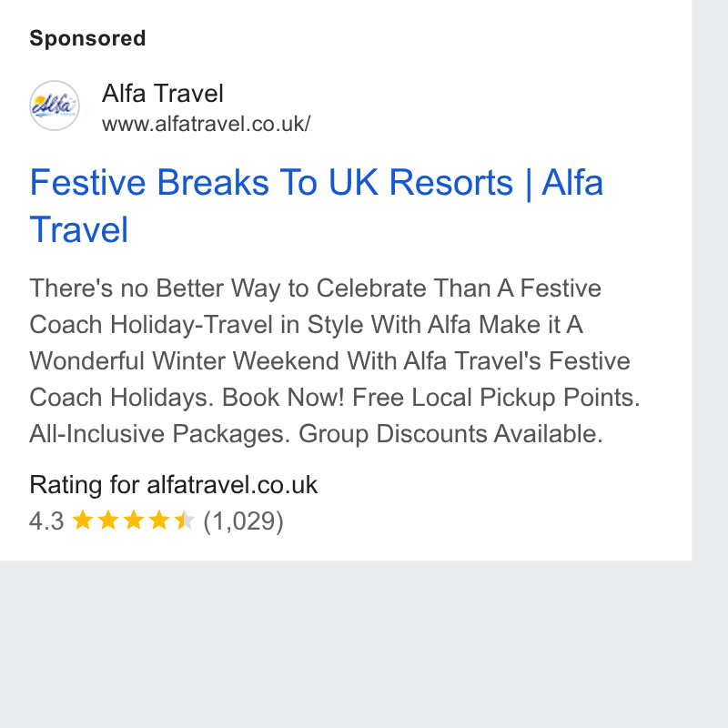
Task: Click the Sponsored label
Action: [87, 38]
